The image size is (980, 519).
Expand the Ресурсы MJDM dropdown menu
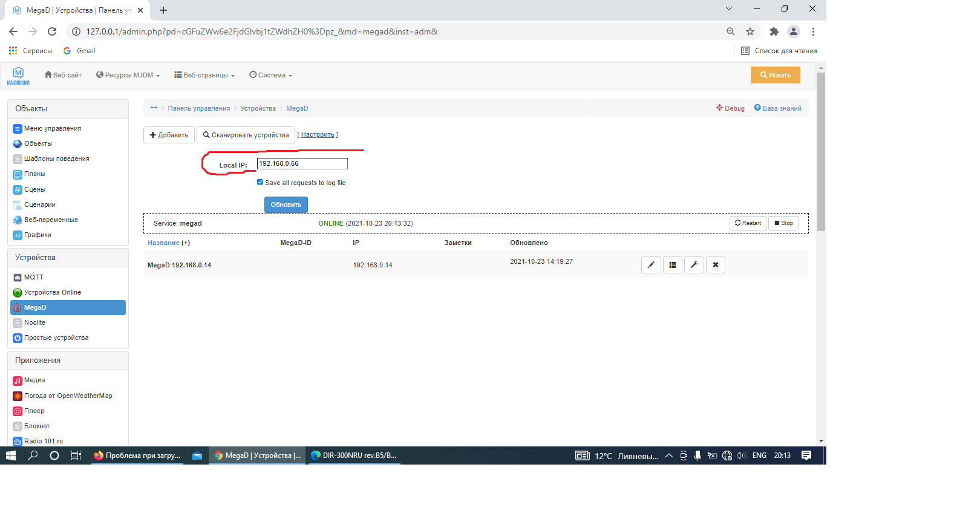pyautogui.click(x=128, y=76)
